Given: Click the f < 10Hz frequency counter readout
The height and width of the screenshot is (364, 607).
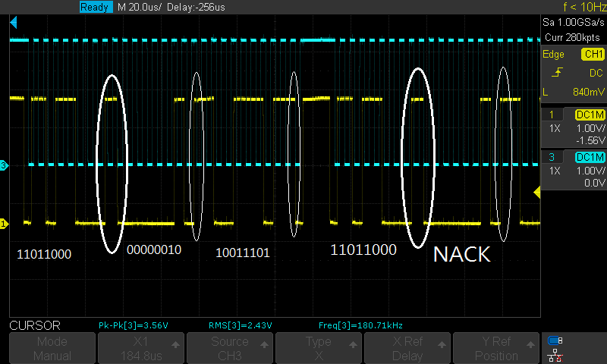Looking at the screenshot, I should (584, 7).
